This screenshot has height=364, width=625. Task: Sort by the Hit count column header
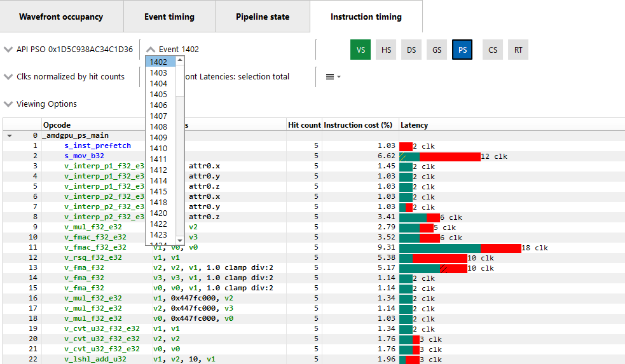click(304, 125)
